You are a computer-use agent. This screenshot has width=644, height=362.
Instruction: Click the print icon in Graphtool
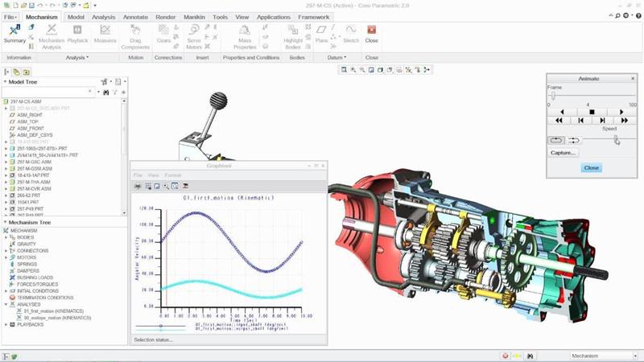point(138,186)
